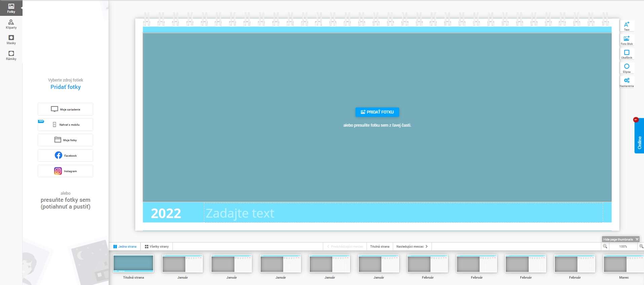Open Nastavenia settings
Screen dimensions: 644x285
tap(627, 82)
